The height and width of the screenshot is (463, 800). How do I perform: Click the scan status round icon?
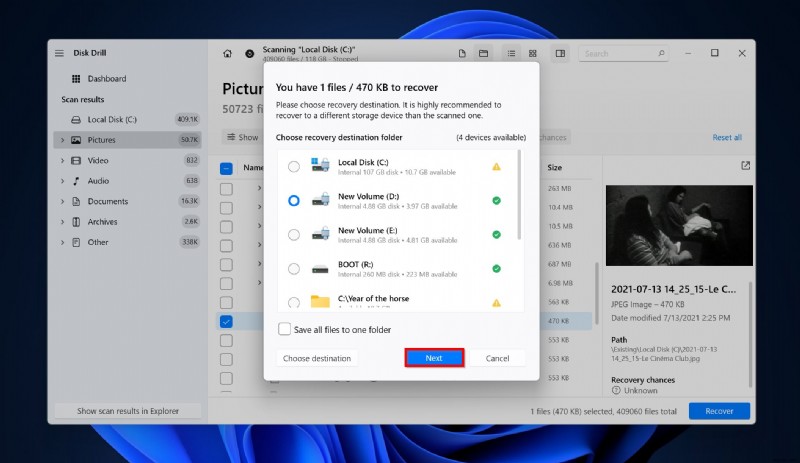coord(249,54)
